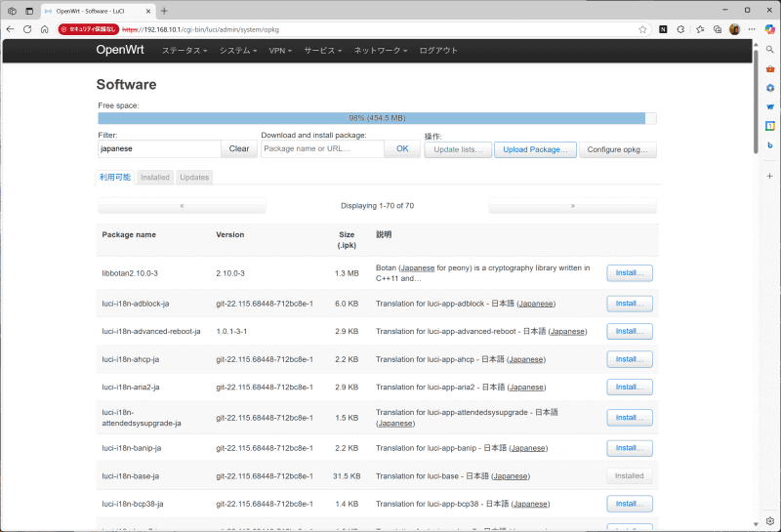The image size is (781, 532).
Task: Open the Favorites list icon
Action: [700, 29]
